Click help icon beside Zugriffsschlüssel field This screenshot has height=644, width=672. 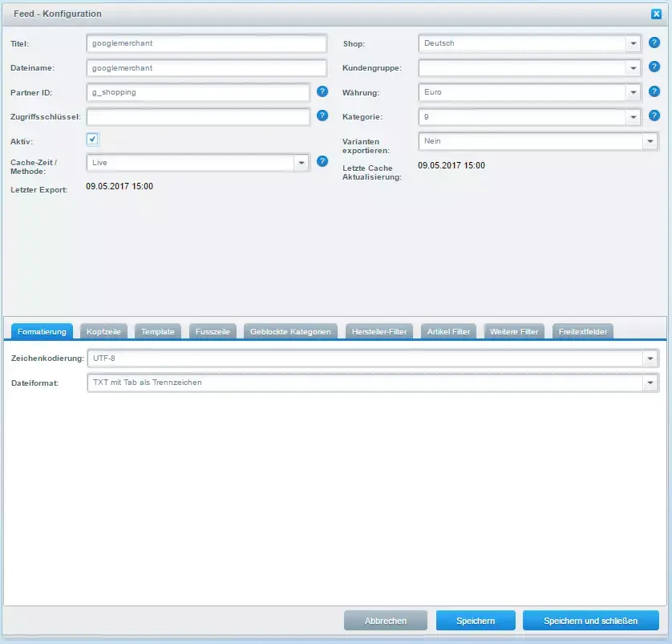coord(322,115)
